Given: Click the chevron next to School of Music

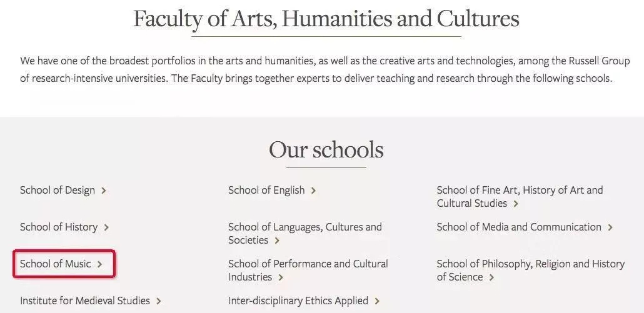Looking at the screenshot, I should point(100,264).
